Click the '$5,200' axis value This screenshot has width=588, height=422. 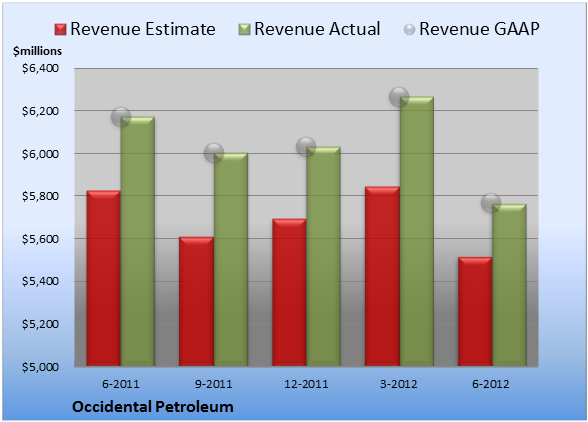pyautogui.click(x=40, y=324)
